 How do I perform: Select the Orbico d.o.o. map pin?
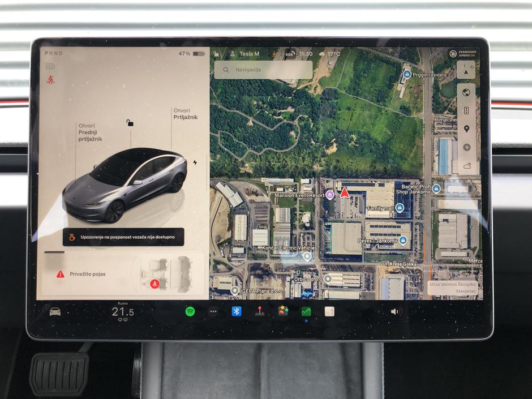pos(328,279)
